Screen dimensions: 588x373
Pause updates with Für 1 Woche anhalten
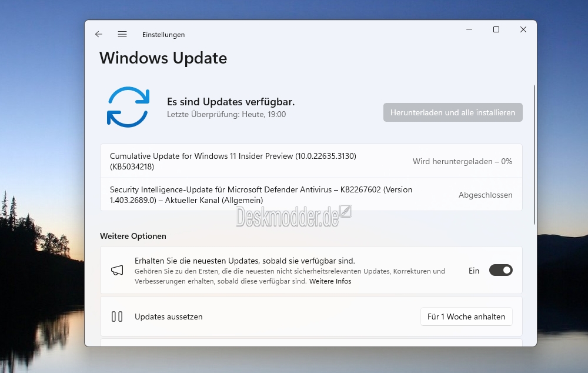coord(466,317)
